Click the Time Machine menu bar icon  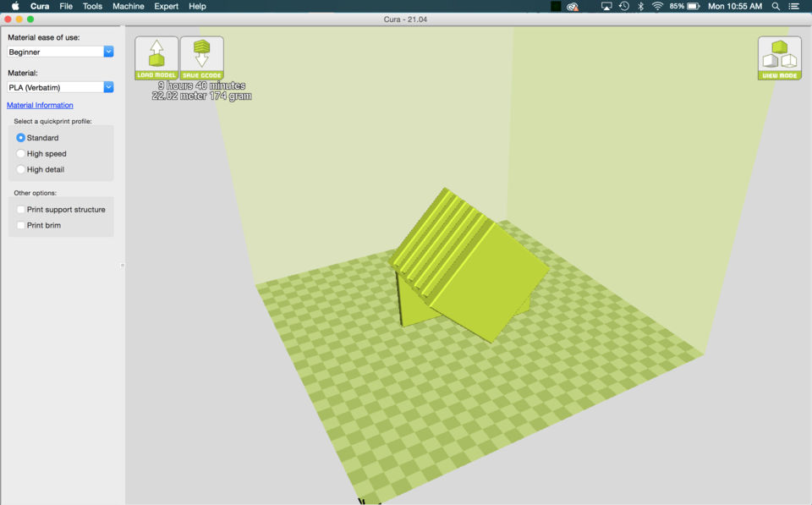pos(623,6)
